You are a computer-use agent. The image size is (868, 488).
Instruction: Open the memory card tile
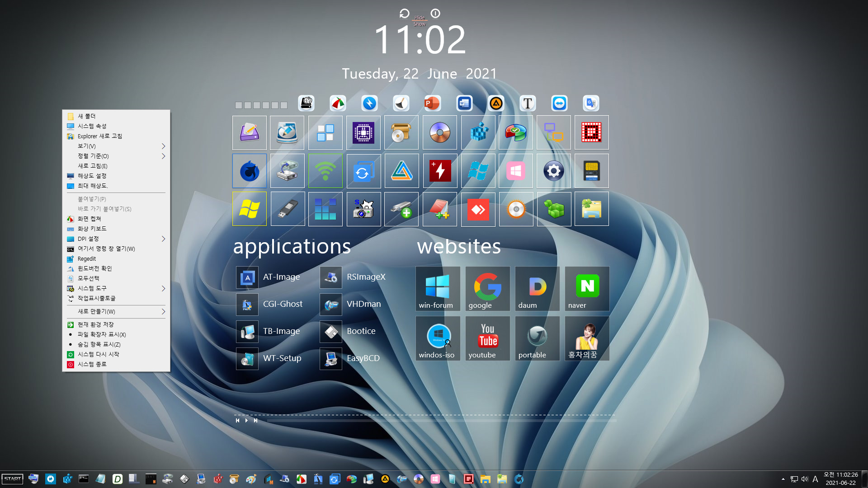592,171
